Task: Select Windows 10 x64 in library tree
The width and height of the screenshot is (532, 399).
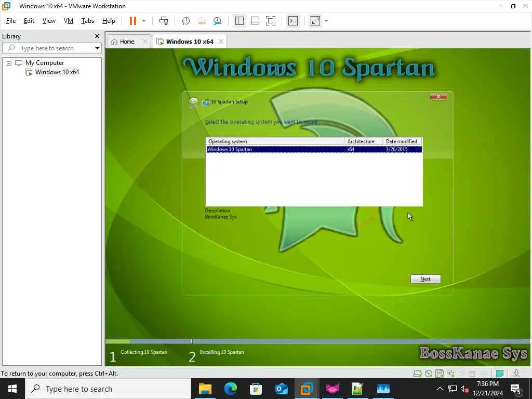Action: pos(57,72)
